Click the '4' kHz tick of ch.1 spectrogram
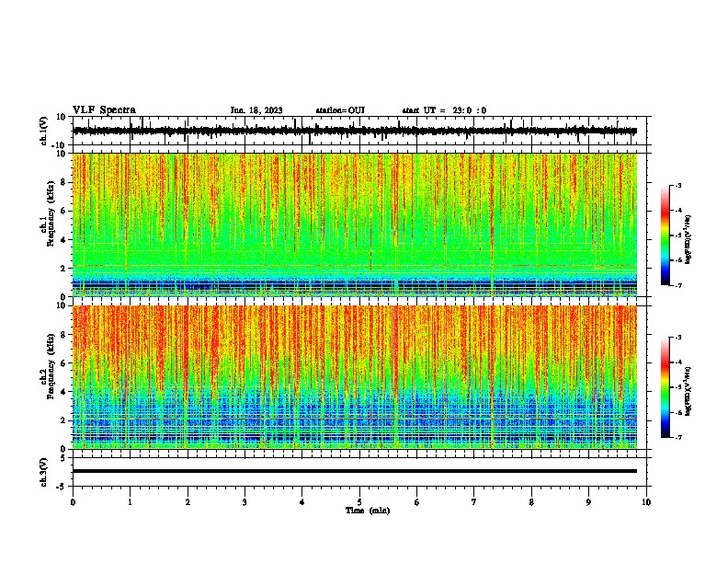The height and width of the screenshot is (563, 728). click(63, 240)
